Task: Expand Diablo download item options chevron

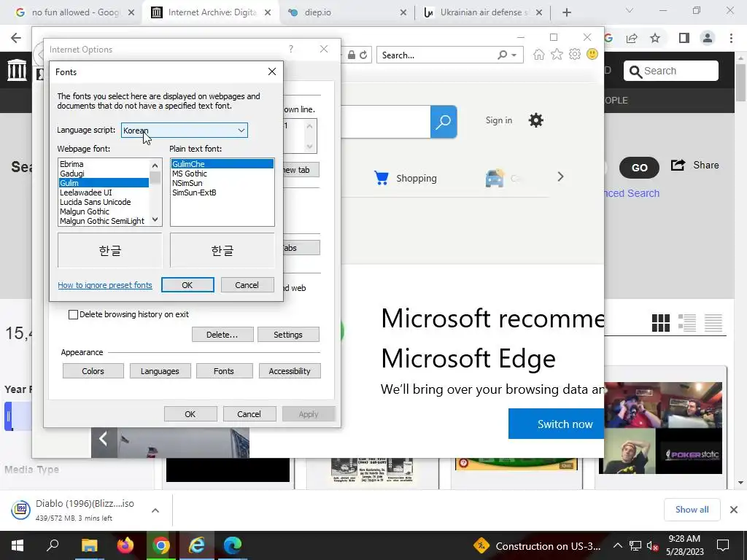Action: click(x=155, y=510)
